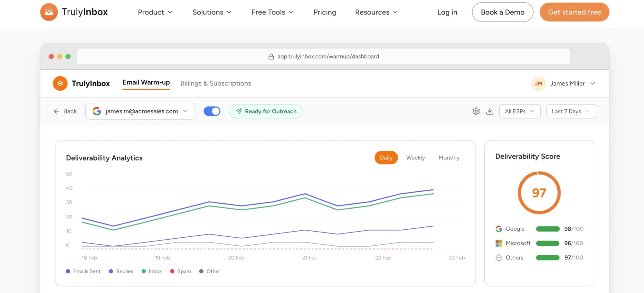Image resolution: width=644 pixels, height=293 pixels.
Task: Toggle the Emails Sent legend item
Action: point(83,271)
